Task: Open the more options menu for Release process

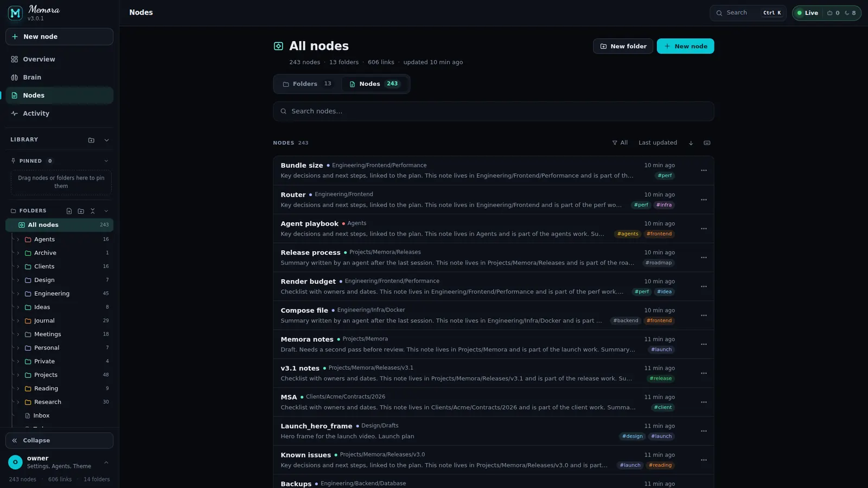Action: [704, 258]
